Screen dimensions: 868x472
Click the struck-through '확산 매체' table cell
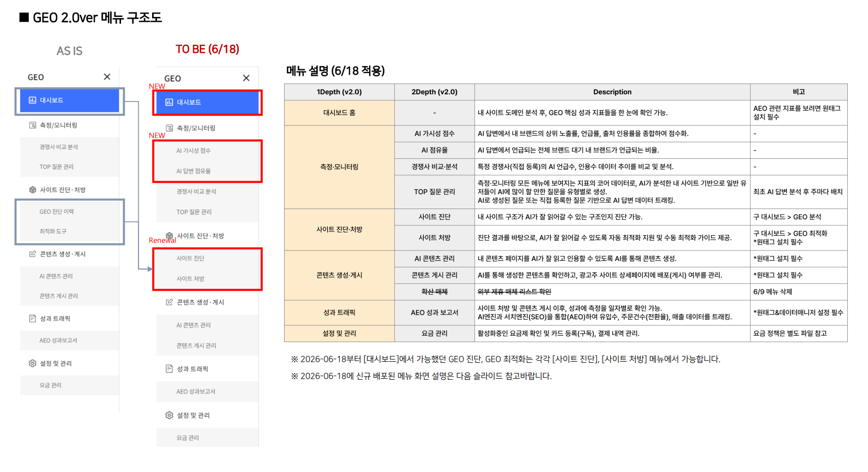(435, 292)
